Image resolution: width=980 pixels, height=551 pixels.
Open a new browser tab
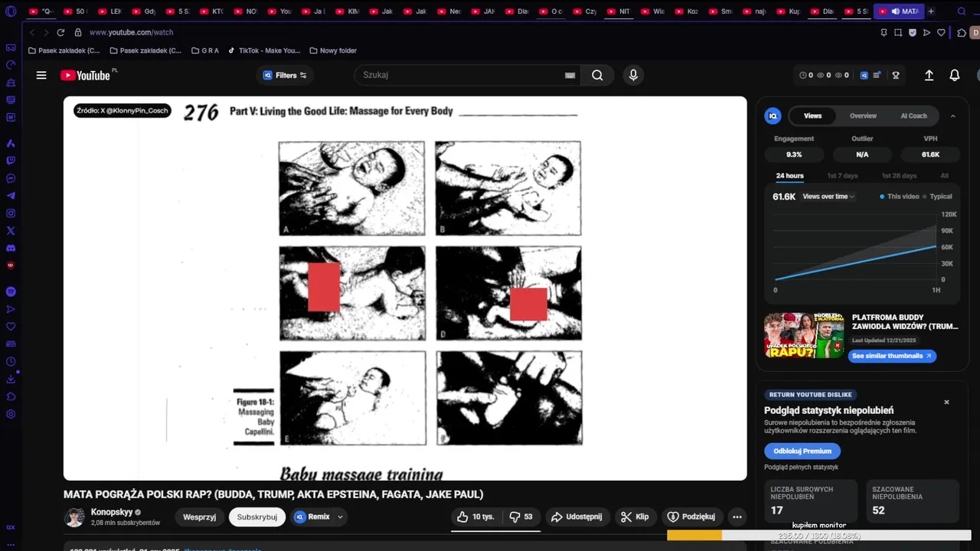(x=931, y=11)
